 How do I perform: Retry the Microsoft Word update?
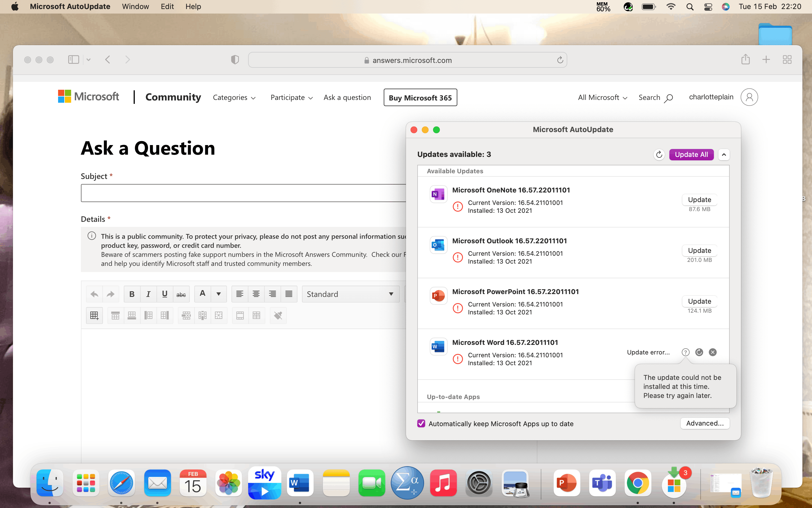pos(699,352)
